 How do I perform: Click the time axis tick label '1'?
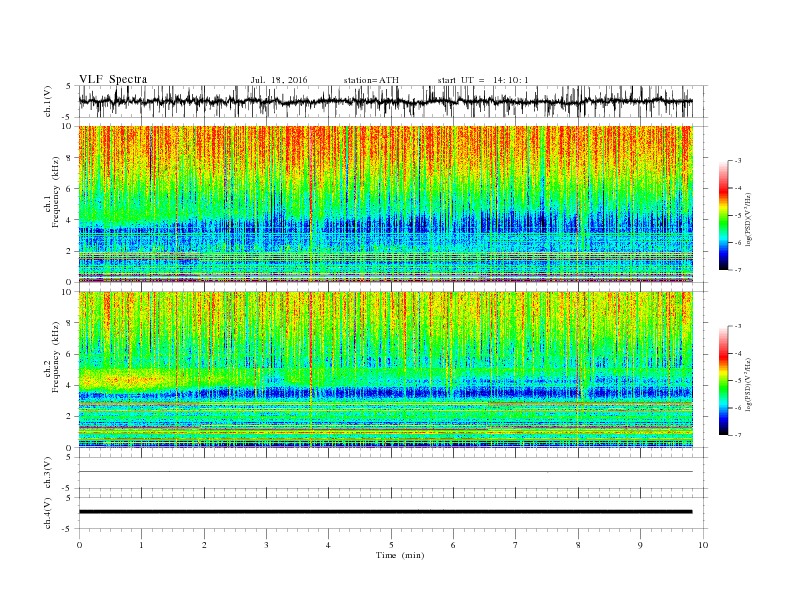coord(141,545)
